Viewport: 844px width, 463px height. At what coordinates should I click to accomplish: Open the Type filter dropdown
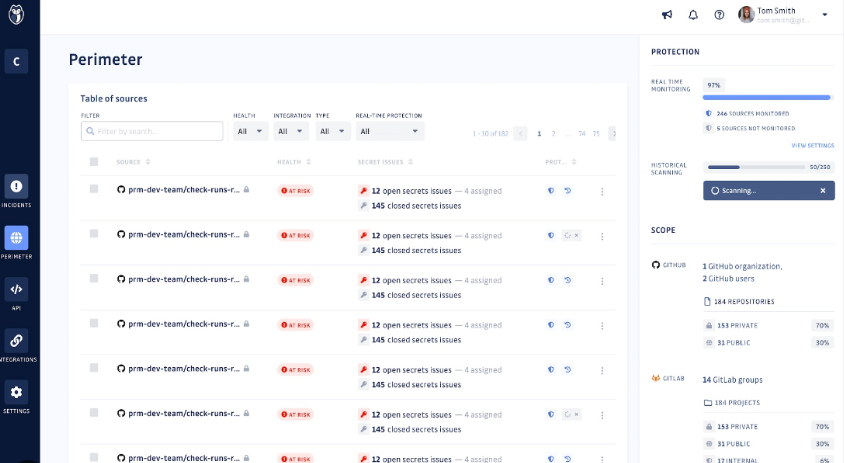pos(333,131)
